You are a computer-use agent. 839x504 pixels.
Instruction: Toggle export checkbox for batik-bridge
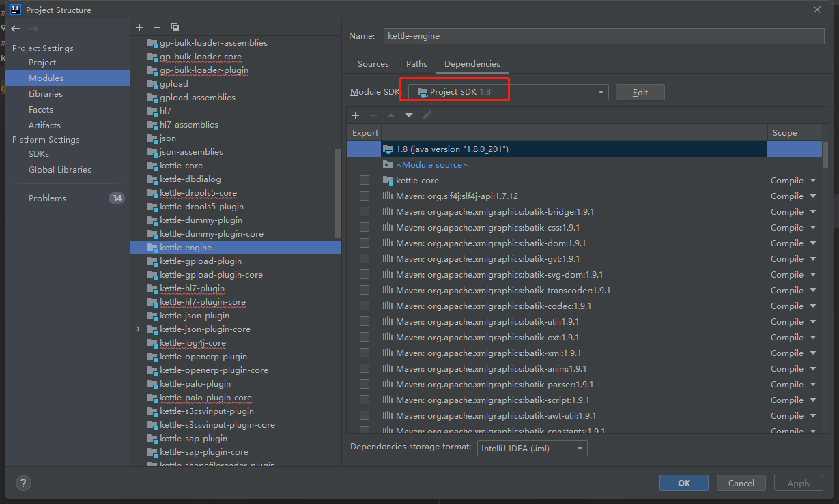tap(365, 212)
